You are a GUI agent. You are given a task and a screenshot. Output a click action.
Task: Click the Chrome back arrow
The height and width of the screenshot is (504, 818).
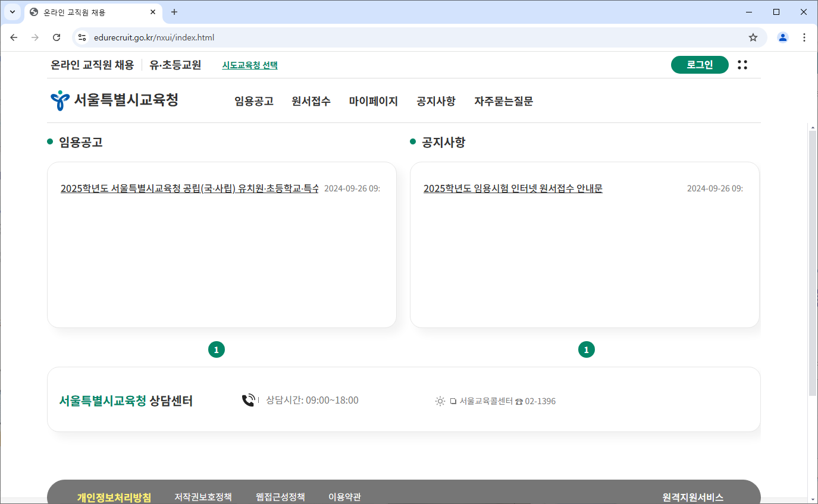[x=14, y=37]
